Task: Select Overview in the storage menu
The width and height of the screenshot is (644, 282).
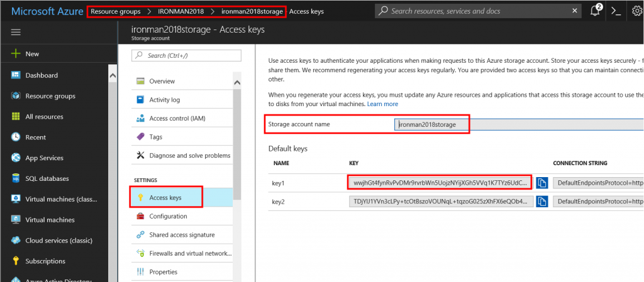Action: tap(182, 81)
